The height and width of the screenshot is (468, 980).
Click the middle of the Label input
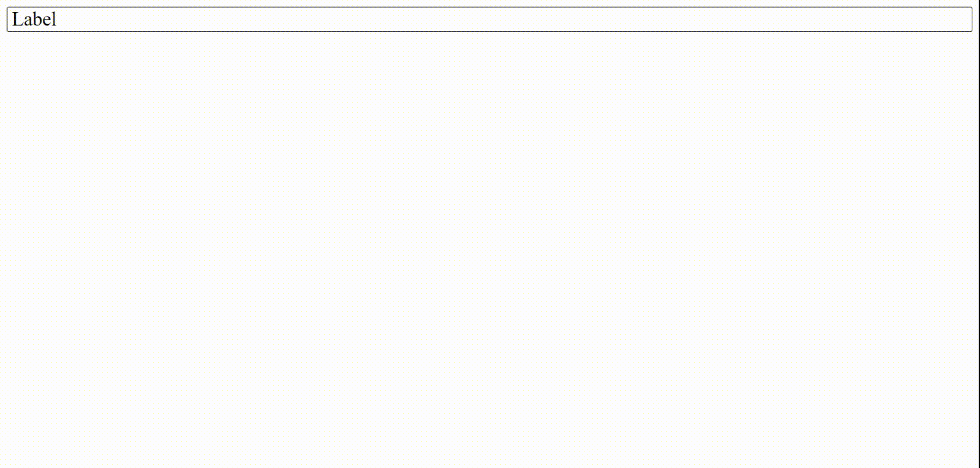(489, 19)
